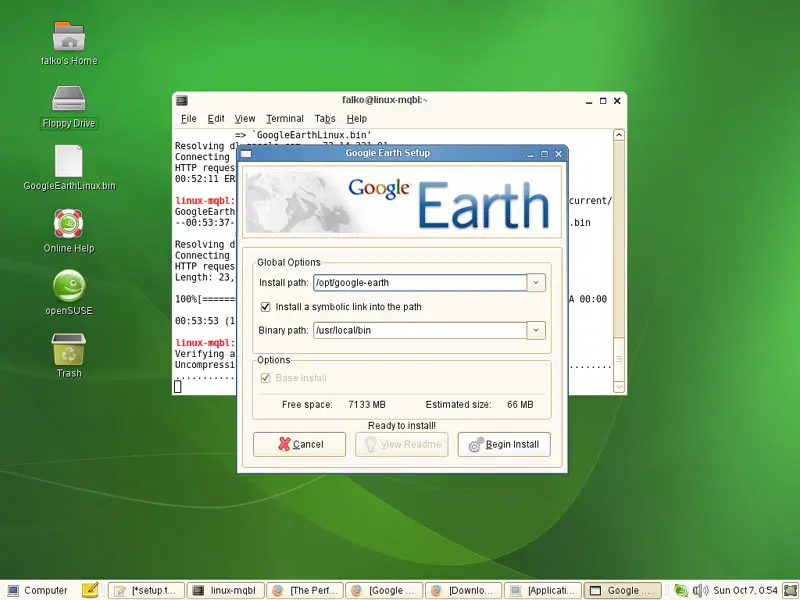This screenshot has width=800, height=600.
Task: Click the 7133 MB free space value
Action: (x=367, y=405)
